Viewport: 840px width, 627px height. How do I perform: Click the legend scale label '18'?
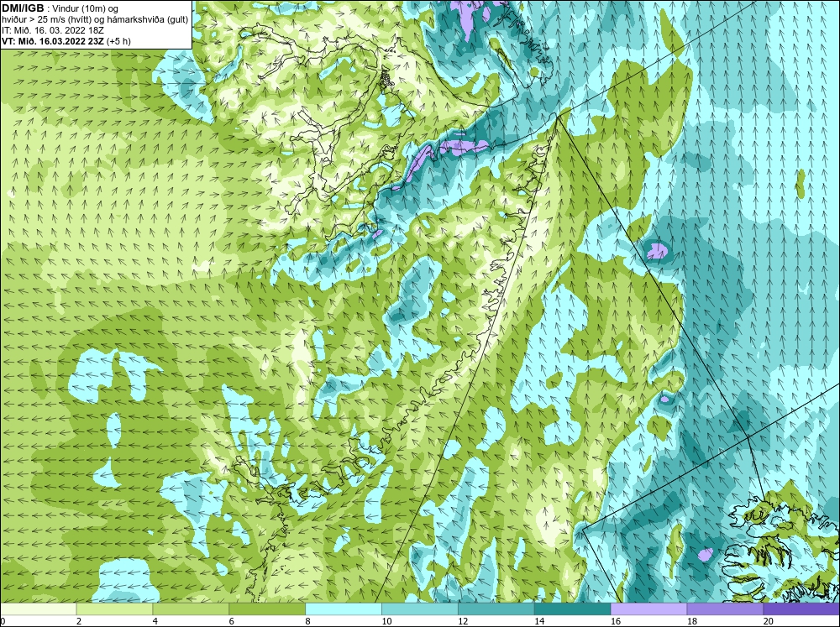[691, 621]
